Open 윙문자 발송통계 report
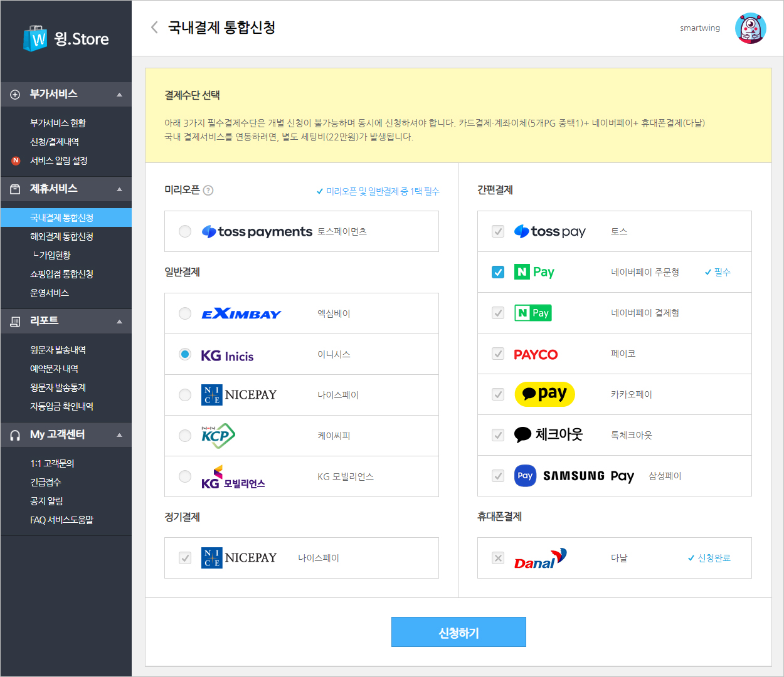This screenshot has height=677, width=784. (x=58, y=387)
